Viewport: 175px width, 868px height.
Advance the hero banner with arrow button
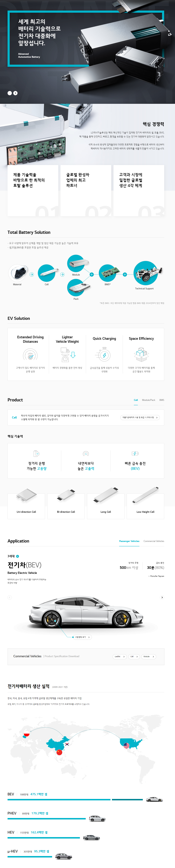click(x=16, y=93)
